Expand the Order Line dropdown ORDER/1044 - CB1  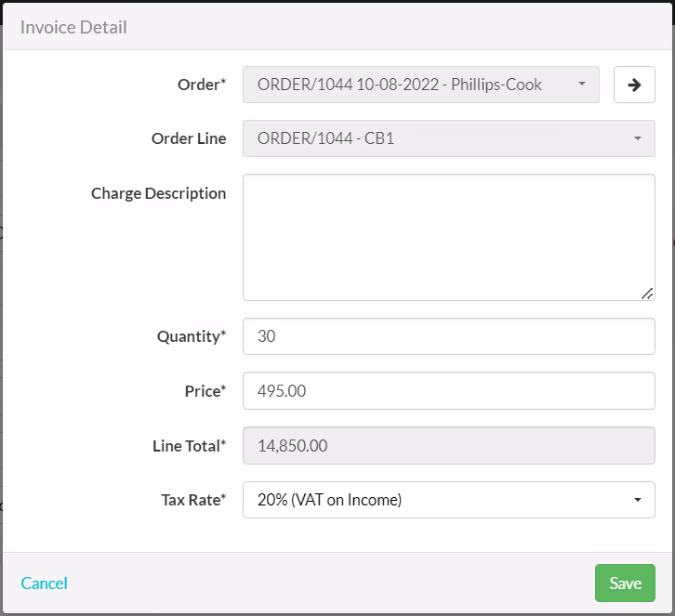click(x=448, y=138)
